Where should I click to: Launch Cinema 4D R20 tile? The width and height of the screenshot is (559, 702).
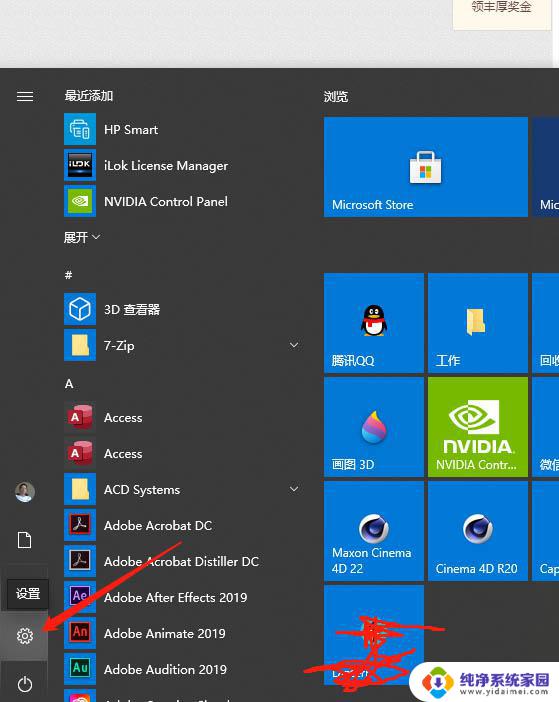click(478, 531)
